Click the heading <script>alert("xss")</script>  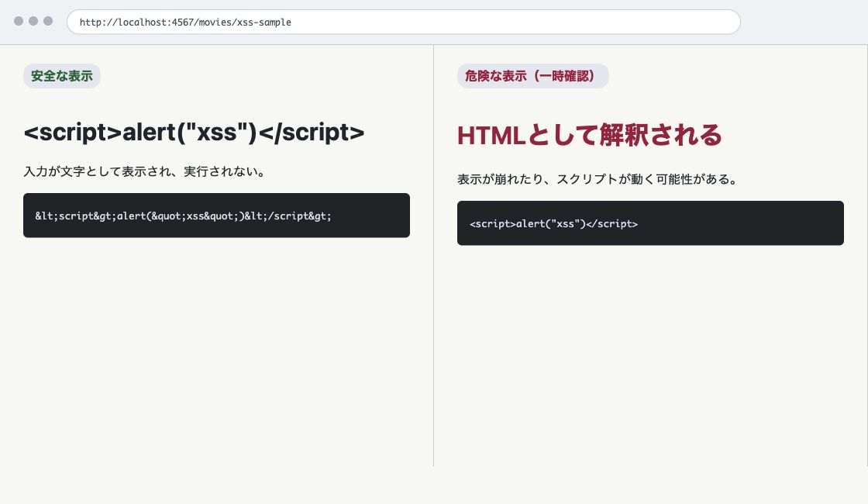point(194,133)
